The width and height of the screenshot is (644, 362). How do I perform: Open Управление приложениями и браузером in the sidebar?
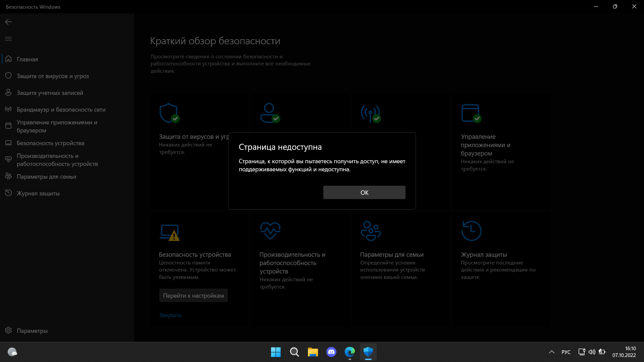click(x=67, y=126)
